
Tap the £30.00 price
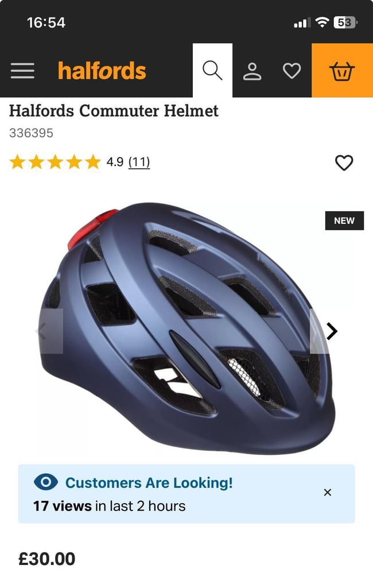[47, 559]
